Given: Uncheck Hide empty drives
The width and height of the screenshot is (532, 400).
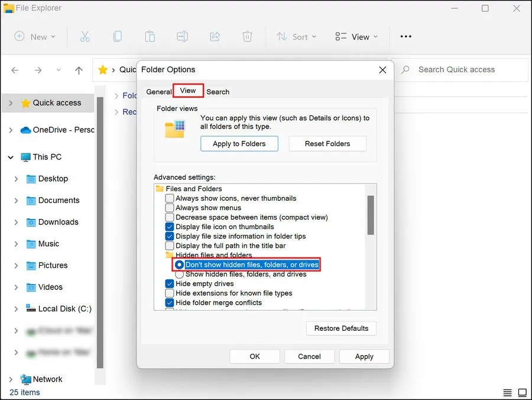Looking at the screenshot, I should point(170,283).
